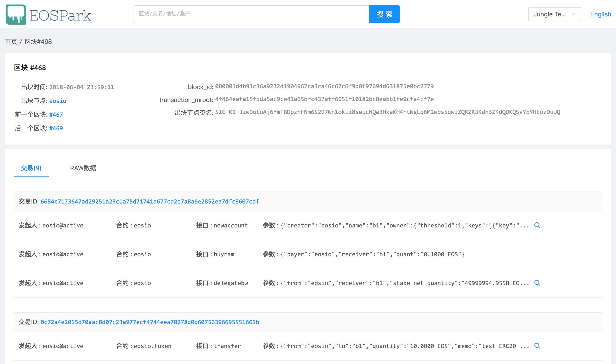
Task: Click eosio@active initiator in newaccount row
Action: (63, 225)
